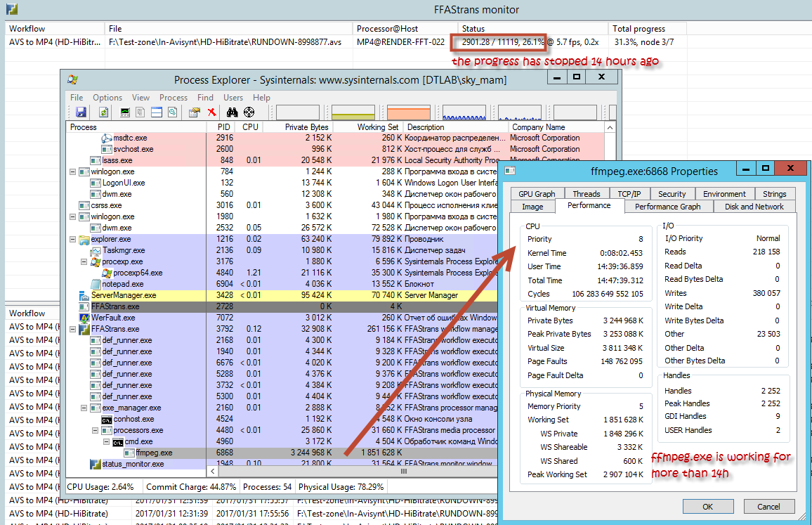Collapse the winlogon.exe node with PID 1980

point(73,216)
